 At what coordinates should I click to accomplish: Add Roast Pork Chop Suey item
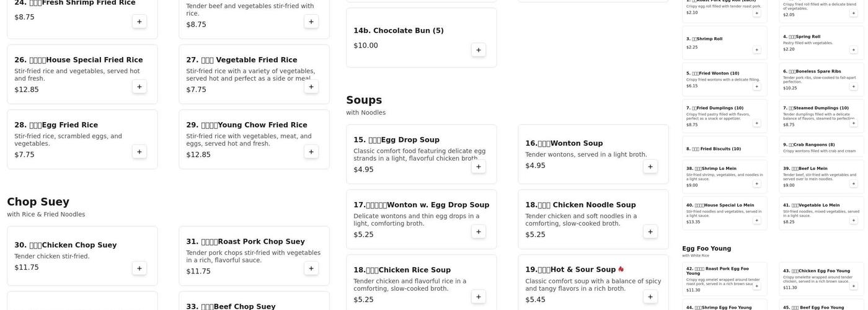[311, 268]
